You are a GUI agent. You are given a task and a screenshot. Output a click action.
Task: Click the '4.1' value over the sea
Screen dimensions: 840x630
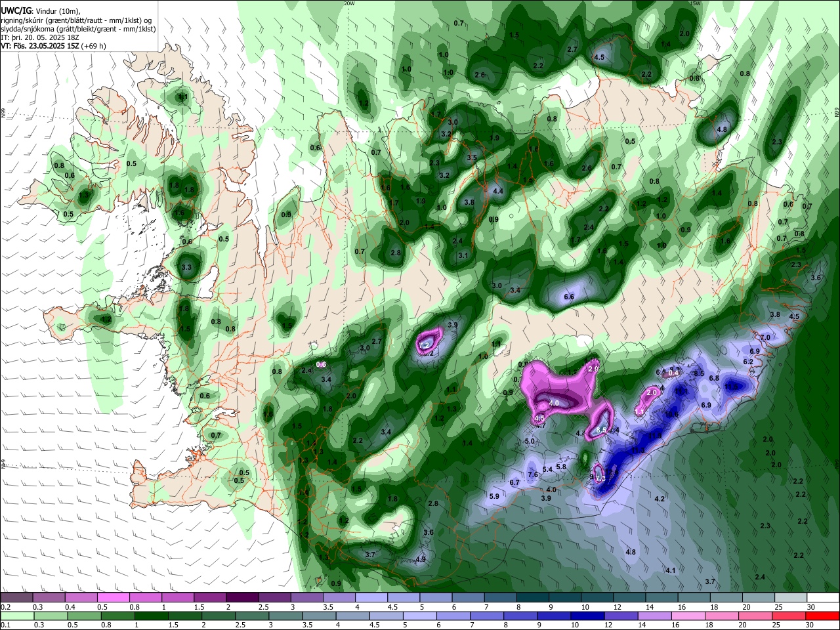pos(671,570)
